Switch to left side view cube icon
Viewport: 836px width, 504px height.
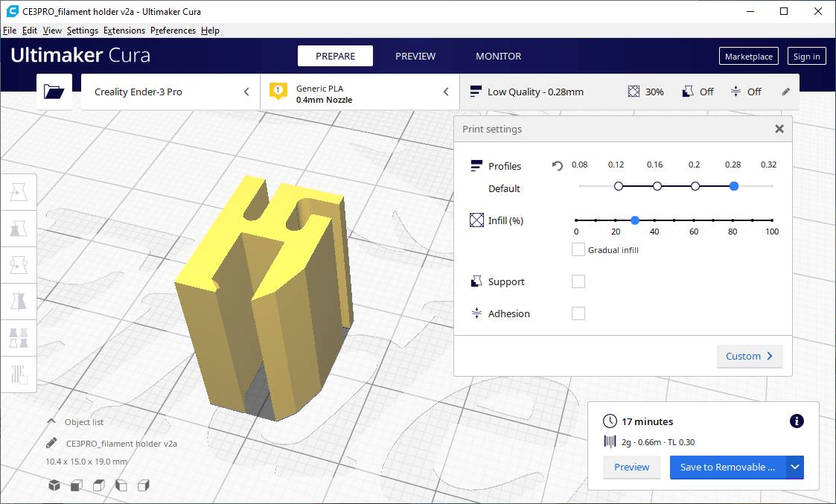point(121,485)
